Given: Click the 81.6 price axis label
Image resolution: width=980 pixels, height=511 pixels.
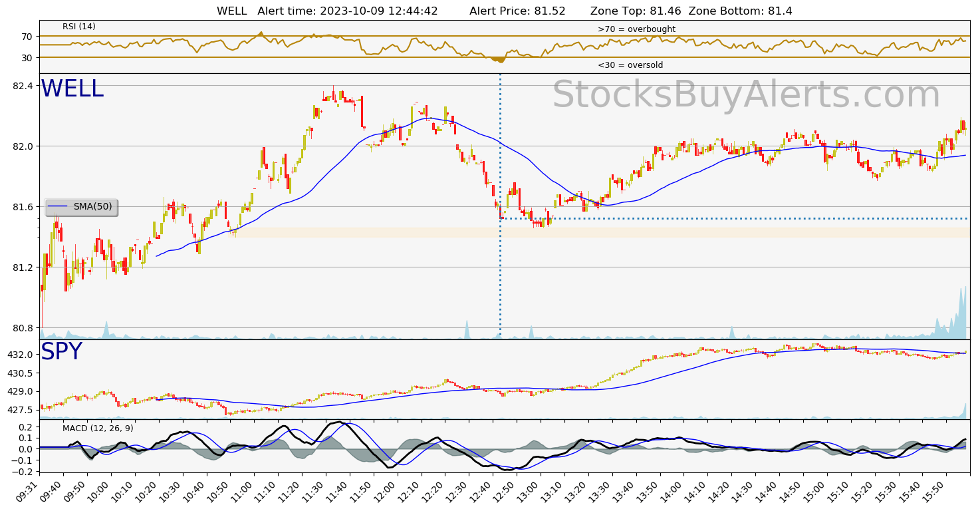Looking at the screenshot, I should coord(23,207).
